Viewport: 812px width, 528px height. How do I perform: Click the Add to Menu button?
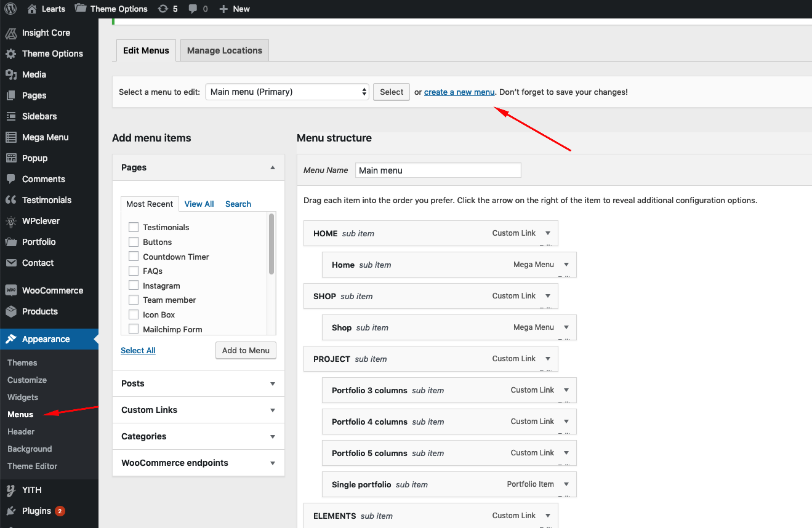tap(246, 350)
